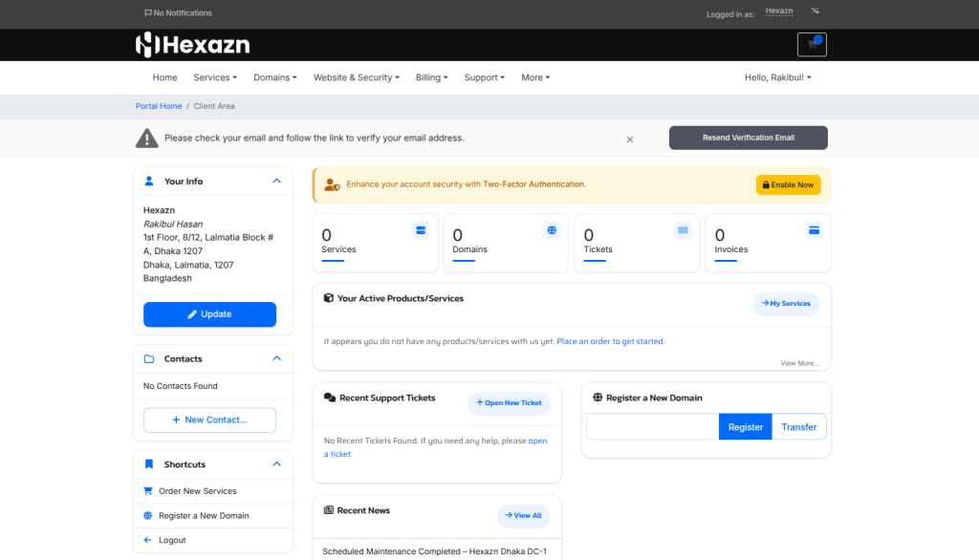Click the two-factor user shield icon

[x=332, y=184]
